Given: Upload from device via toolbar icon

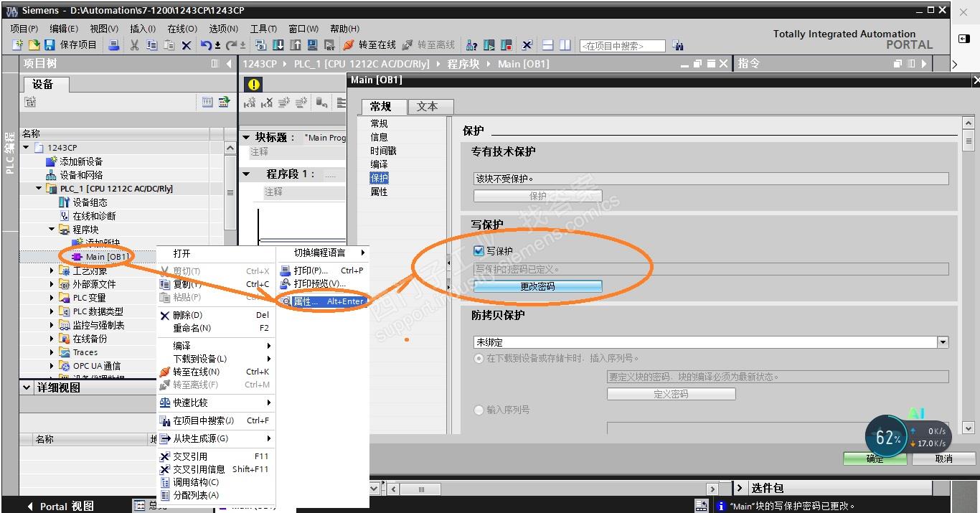Looking at the screenshot, I should (x=296, y=45).
